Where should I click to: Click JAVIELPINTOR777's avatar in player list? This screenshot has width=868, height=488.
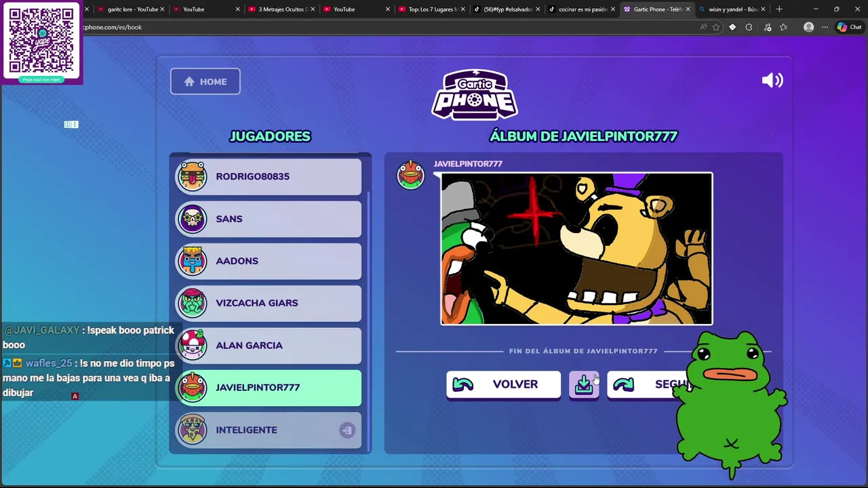pos(193,388)
